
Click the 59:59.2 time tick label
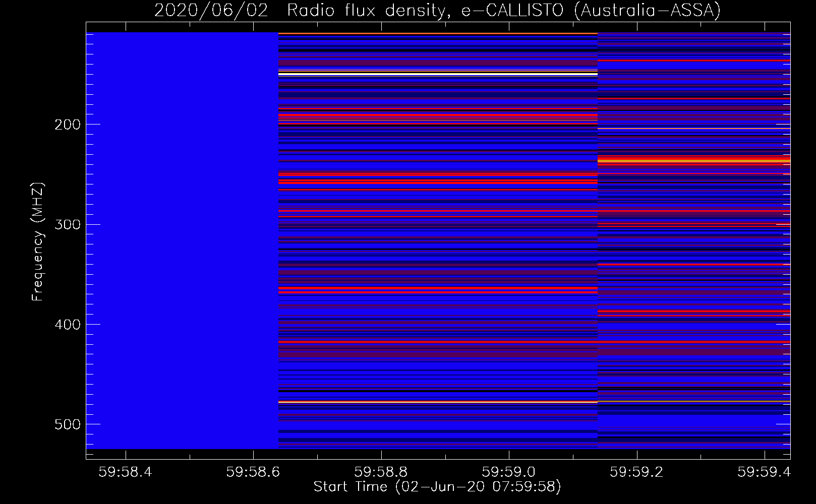point(637,472)
